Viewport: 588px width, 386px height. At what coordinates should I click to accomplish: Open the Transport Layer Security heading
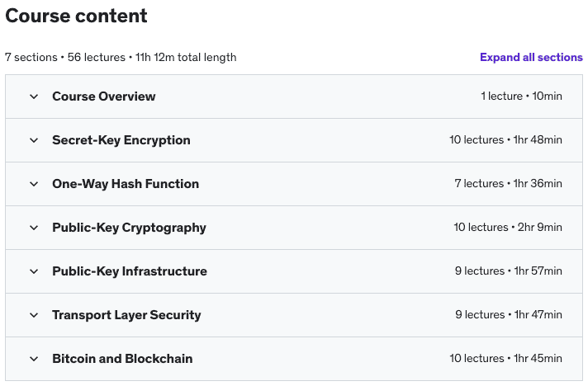tap(126, 315)
